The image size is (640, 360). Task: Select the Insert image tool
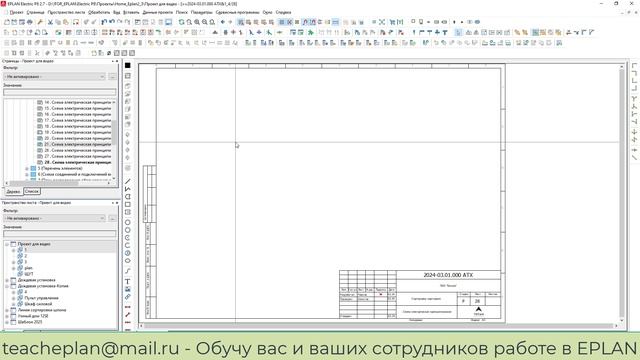click(128, 289)
